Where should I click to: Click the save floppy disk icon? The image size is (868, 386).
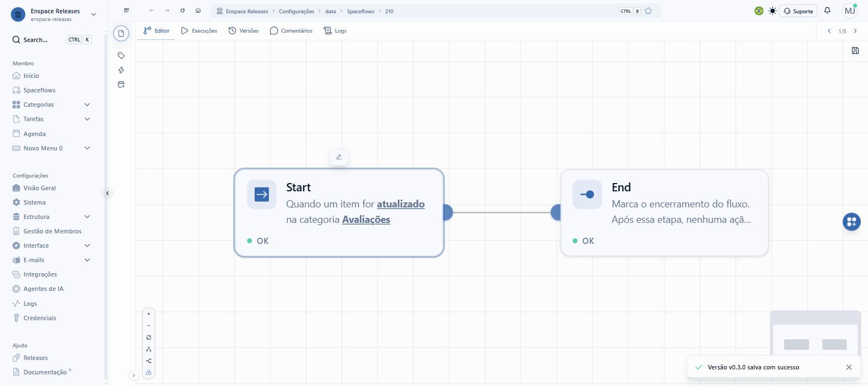click(855, 51)
